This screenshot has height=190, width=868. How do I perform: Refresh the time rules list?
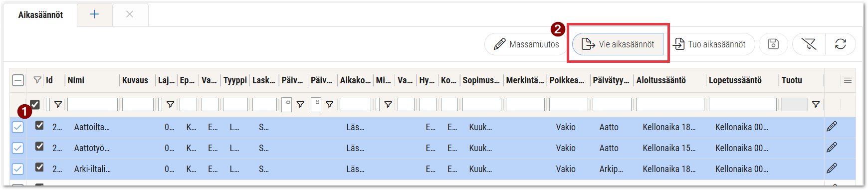point(841,44)
